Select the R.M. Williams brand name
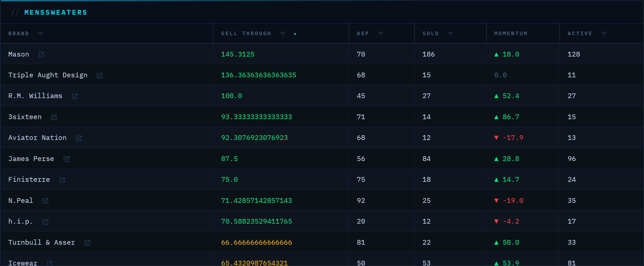Screen dimensions: 644x266 pyautogui.click(x=35, y=96)
